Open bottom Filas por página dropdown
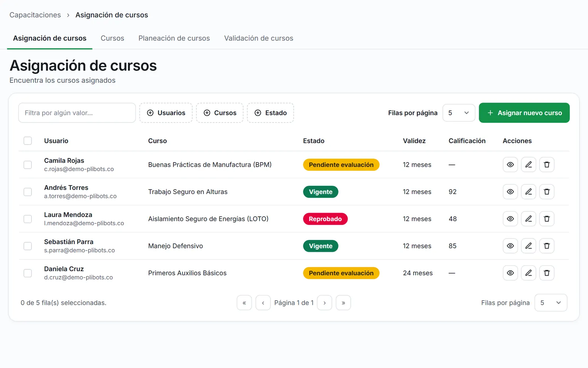Screen dimensions: 588x368 tap(551, 303)
